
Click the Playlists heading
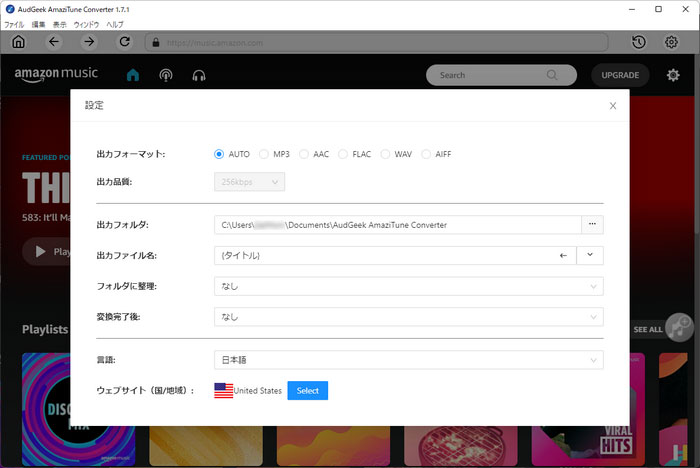pos(45,329)
